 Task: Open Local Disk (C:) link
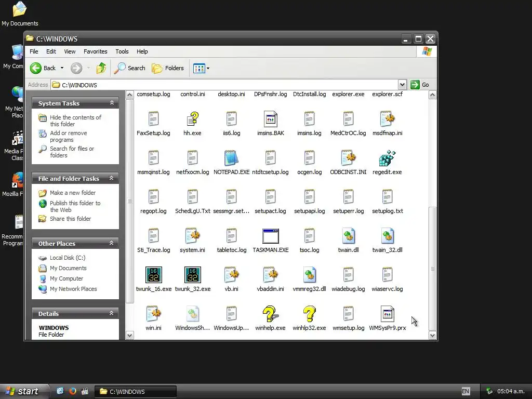68,258
